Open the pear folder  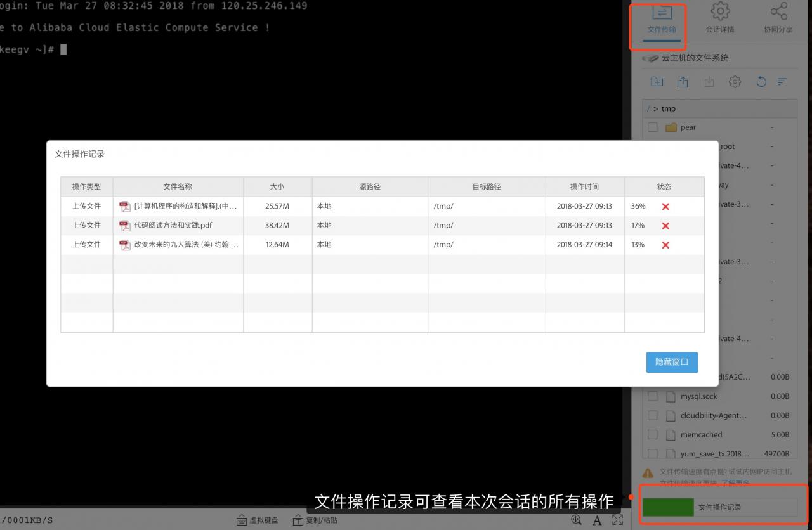pyautogui.click(x=688, y=127)
